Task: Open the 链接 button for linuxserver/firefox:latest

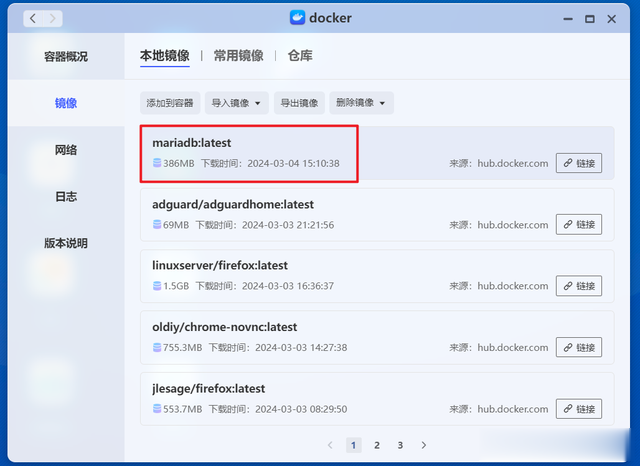Action: [579, 286]
